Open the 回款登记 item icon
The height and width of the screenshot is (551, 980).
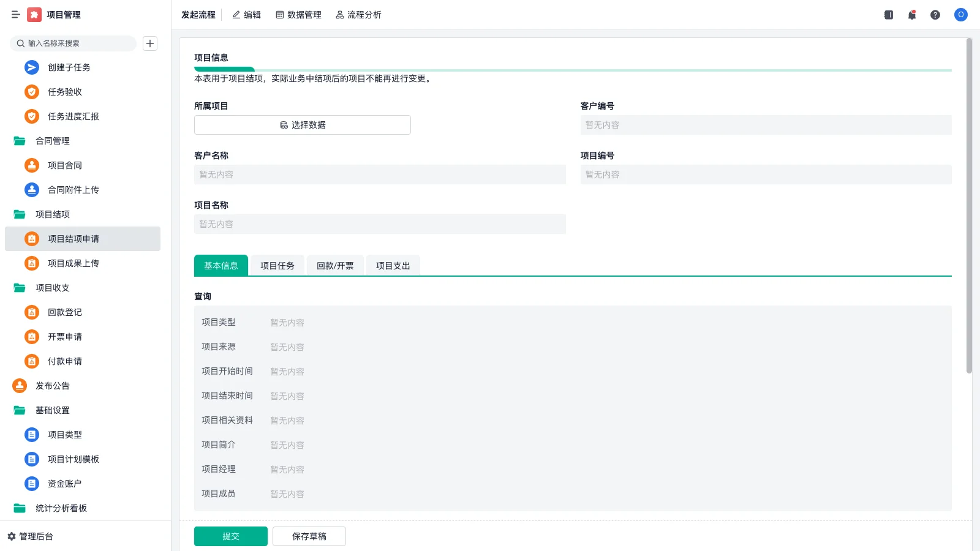pos(31,312)
